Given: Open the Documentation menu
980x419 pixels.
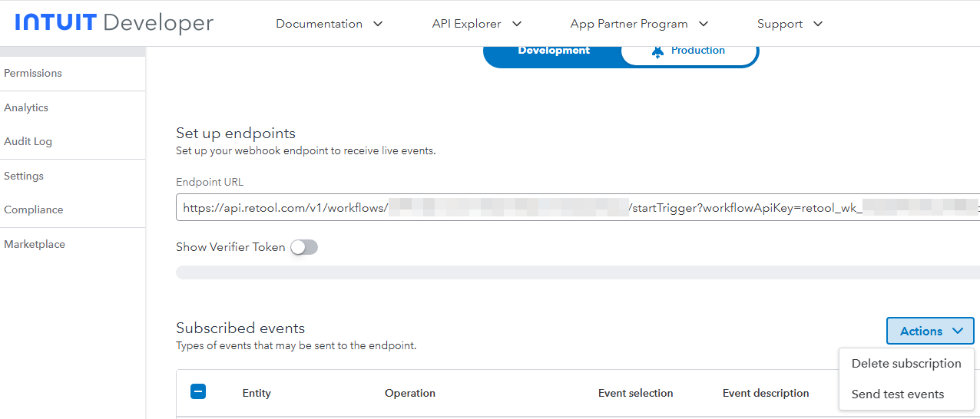Looking at the screenshot, I should (329, 24).
